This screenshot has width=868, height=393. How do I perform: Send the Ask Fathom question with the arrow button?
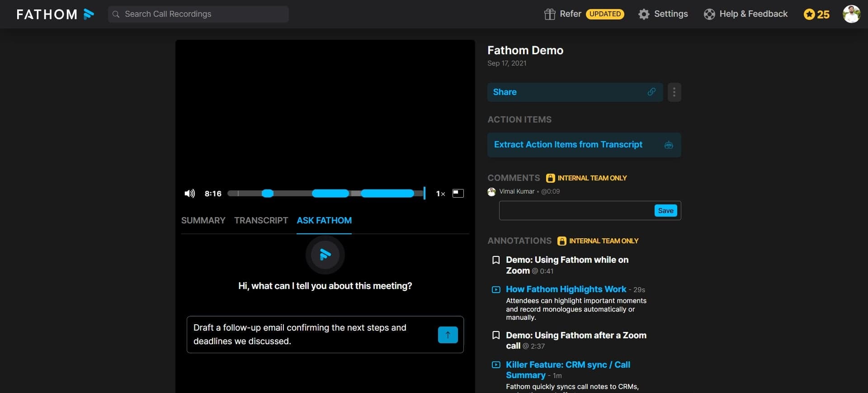pos(448,335)
